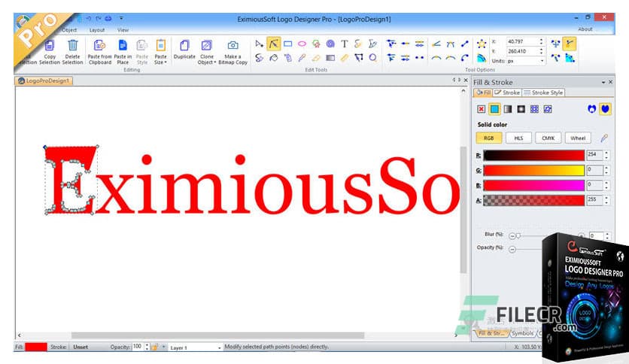Viewport: 629px width, 364px height.
Task: Select the arrow Selector tool
Action: (260, 44)
